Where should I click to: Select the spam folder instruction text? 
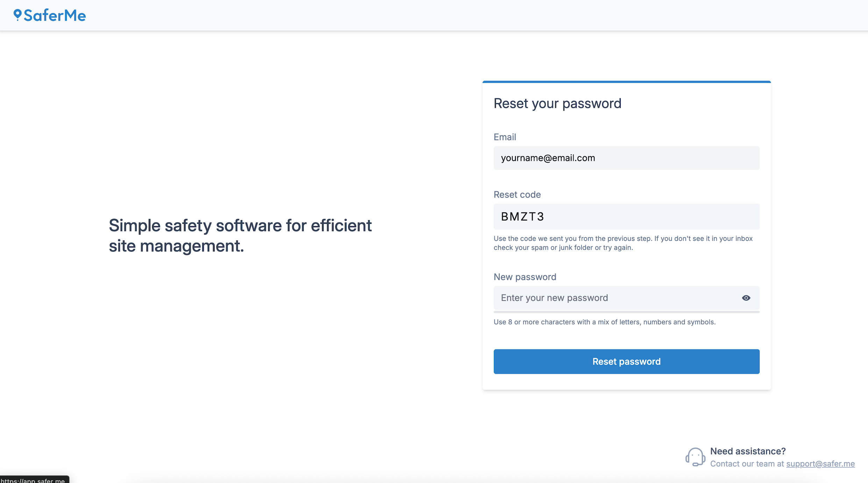[x=622, y=243]
